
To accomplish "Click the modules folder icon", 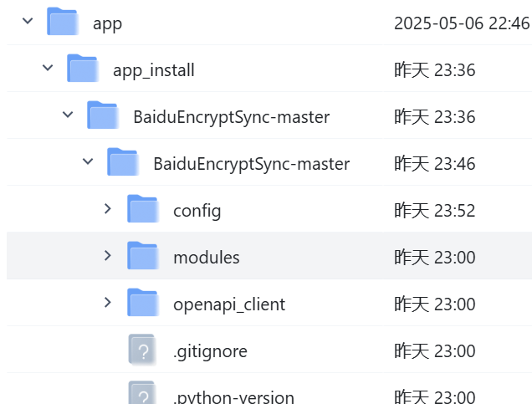I will pos(142,257).
